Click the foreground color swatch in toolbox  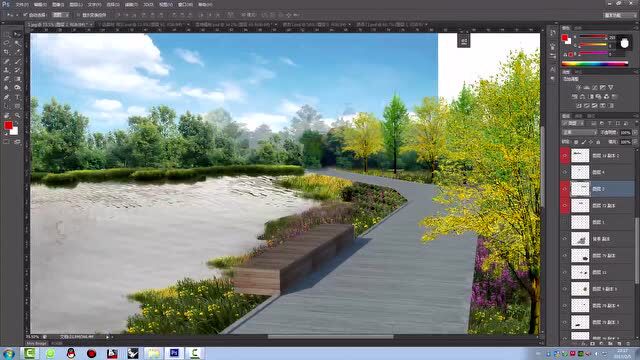point(8,125)
